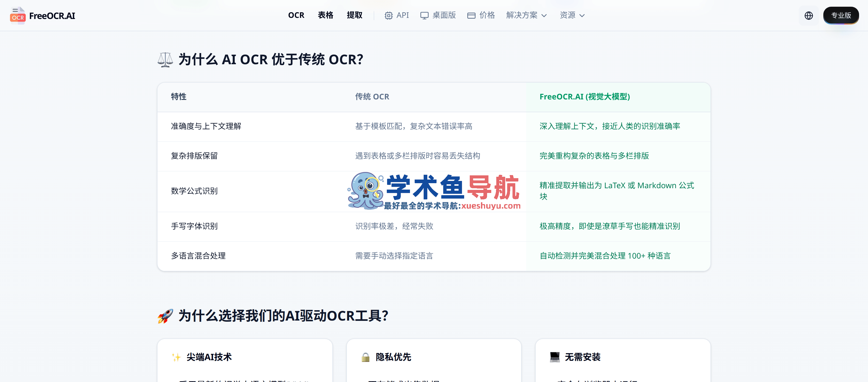This screenshot has height=382, width=868.
Task: Click the API chip icon
Action: point(388,15)
